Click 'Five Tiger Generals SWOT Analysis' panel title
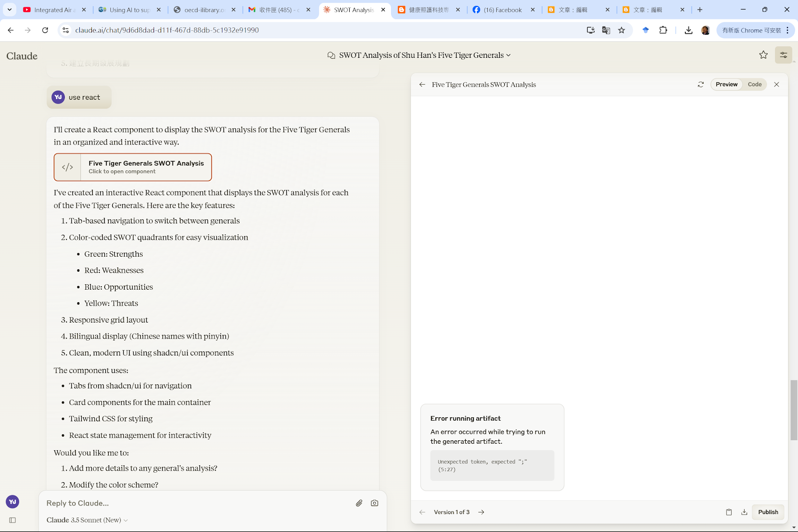The height and width of the screenshot is (532, 798). (484, 85)
